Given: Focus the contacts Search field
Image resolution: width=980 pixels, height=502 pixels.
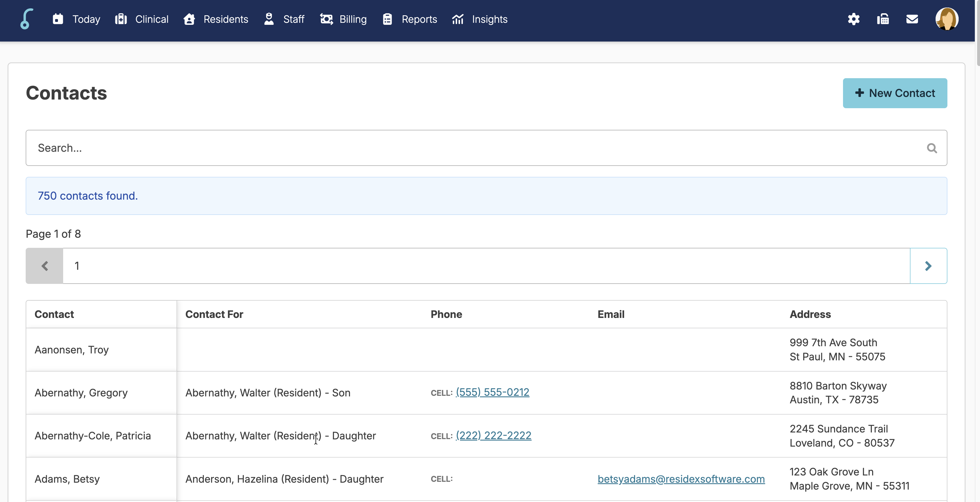Looking at the screenshot, I should 486,148.
